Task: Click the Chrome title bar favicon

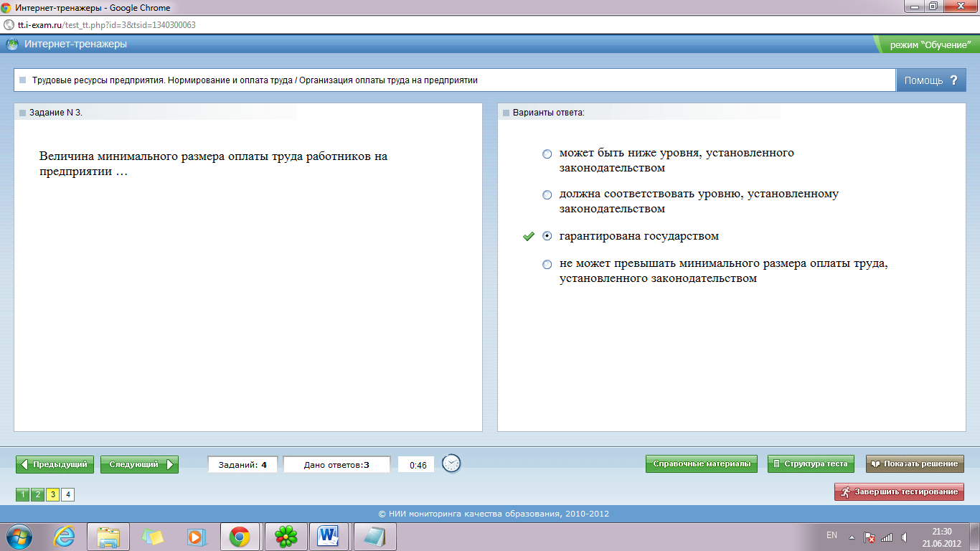Action: coord(6,7)
